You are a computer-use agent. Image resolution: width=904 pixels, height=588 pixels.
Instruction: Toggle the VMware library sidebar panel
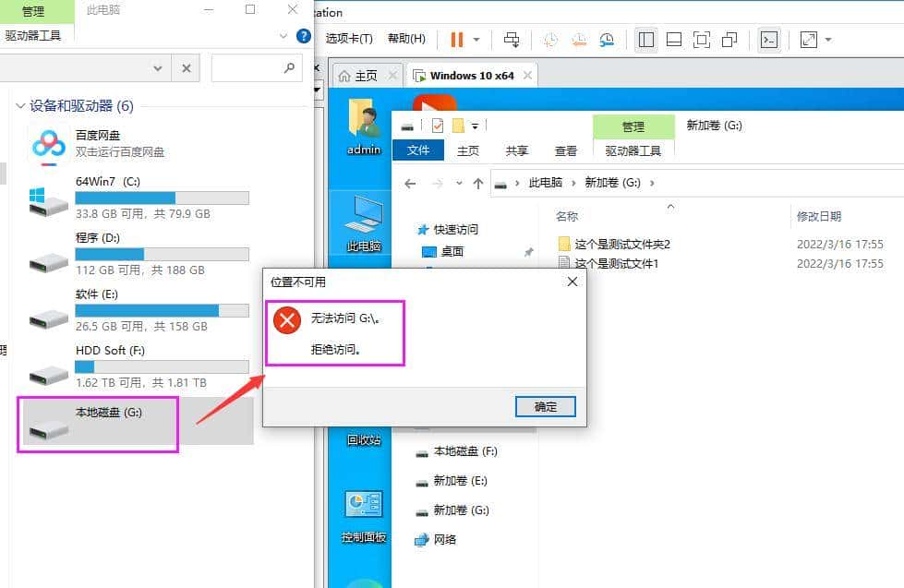[x=645, y=39]
